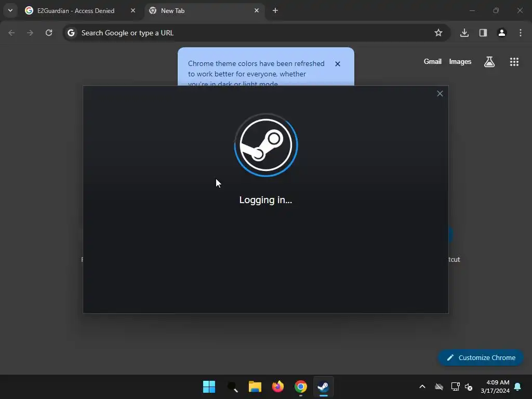Open Google apps grid
The height and width of the screenshot is (399, 532).
coord(514,62)
